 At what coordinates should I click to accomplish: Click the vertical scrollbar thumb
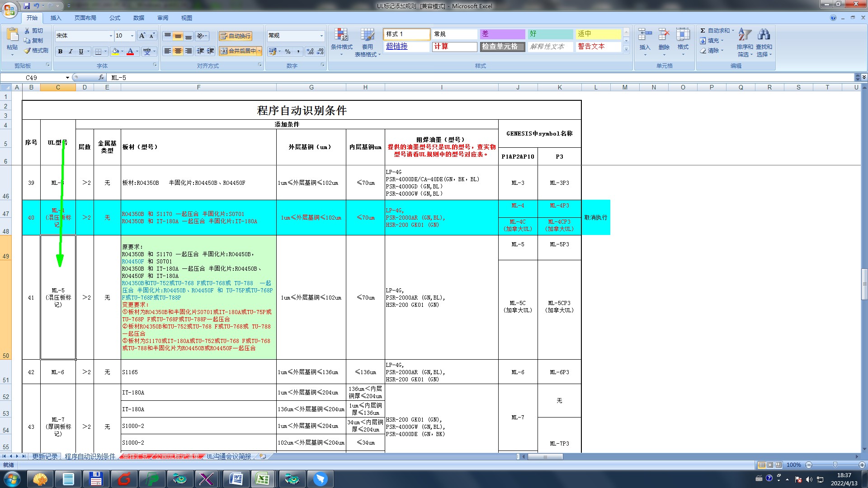864,284
